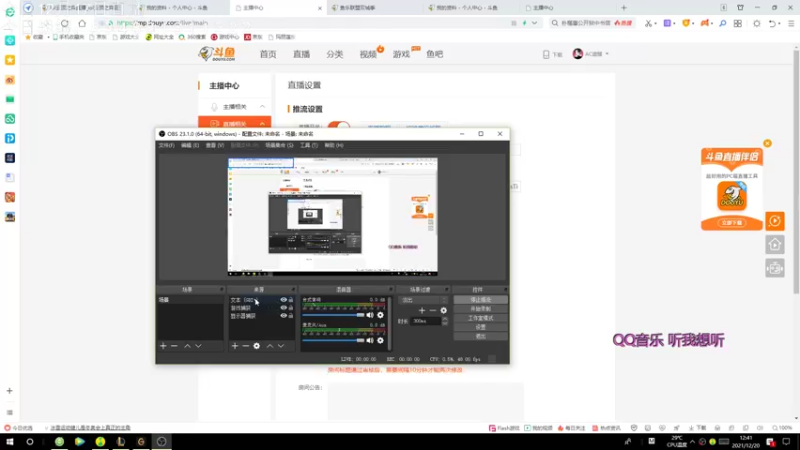Click 开始录制 button in OBS
The image size is (800, 450).
(x=480, y=309)
